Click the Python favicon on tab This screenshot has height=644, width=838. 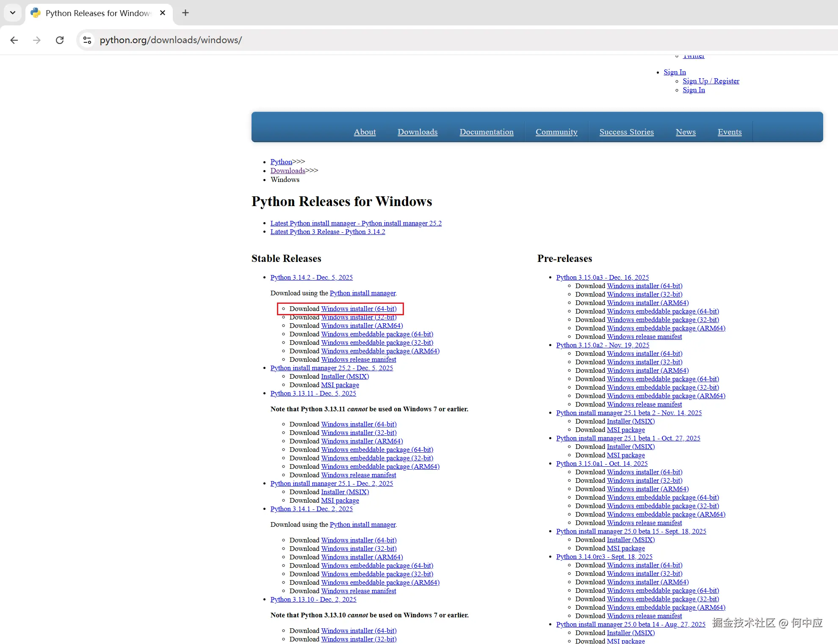click(36, 13)
